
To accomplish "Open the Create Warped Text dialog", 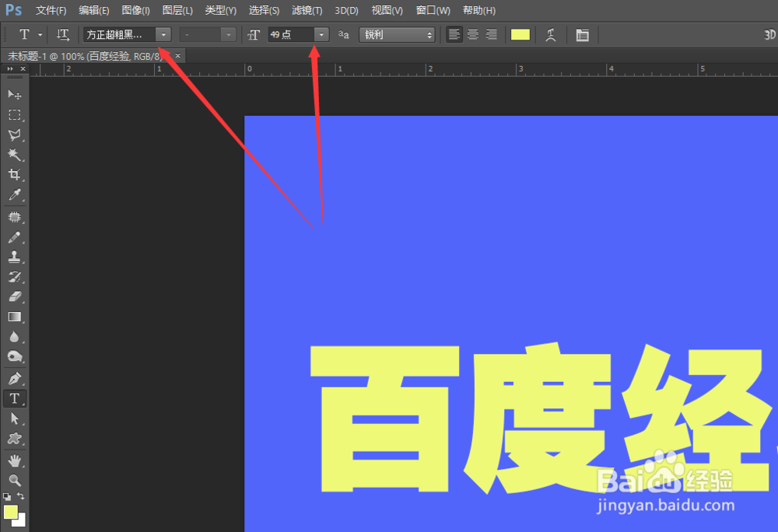I will pos(550,35).
